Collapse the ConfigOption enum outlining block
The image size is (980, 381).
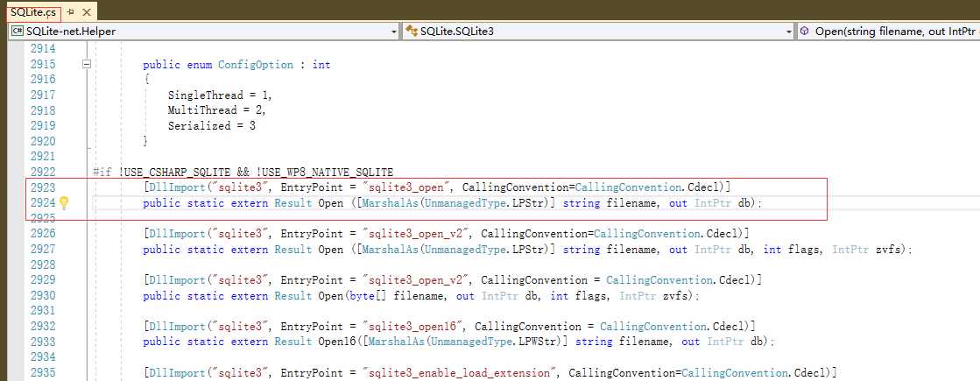coord(87,64)
